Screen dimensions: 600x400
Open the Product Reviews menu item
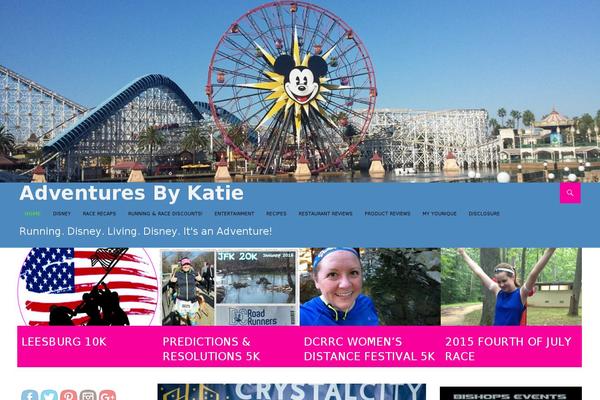coord(387,214)
